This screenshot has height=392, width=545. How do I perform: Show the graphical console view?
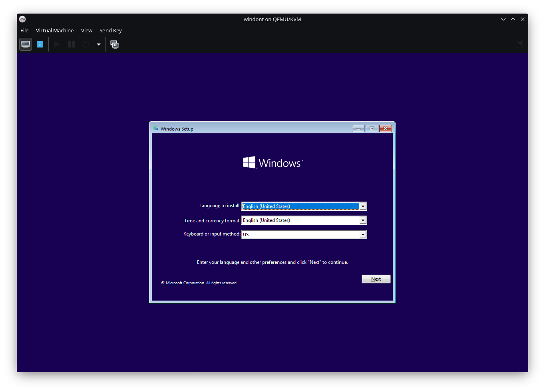(x=26, y=44)
